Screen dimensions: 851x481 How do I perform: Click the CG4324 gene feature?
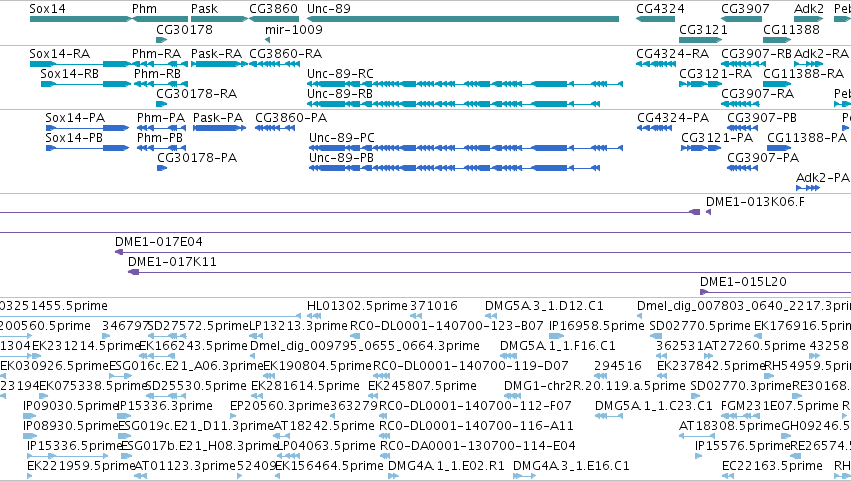(x=656, y=19)
